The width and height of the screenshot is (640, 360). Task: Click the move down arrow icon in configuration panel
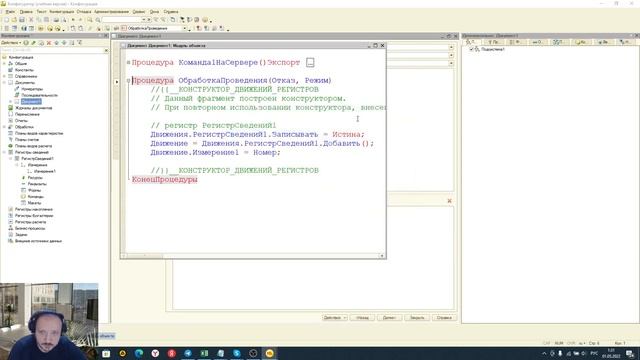64,42
